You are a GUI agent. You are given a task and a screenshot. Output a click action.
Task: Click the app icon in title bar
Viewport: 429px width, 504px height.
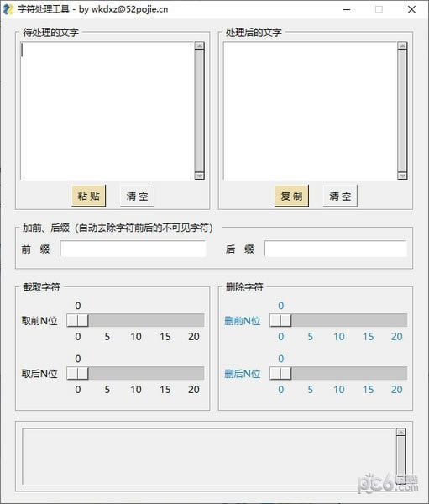click(x=8, y=9)
